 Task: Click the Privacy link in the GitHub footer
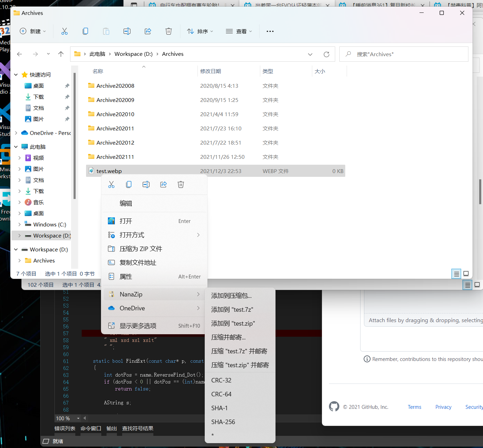[x=443, y=407]
